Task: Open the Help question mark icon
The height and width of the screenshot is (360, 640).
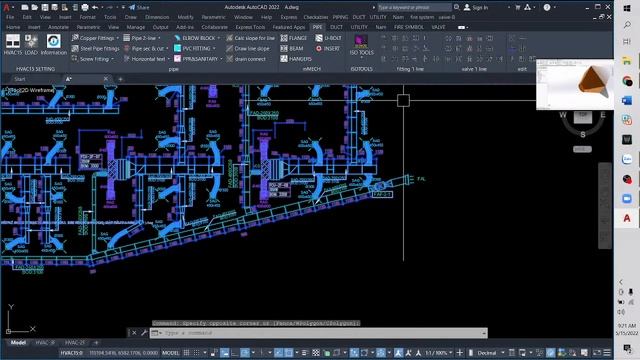Action: coord(547,7)
